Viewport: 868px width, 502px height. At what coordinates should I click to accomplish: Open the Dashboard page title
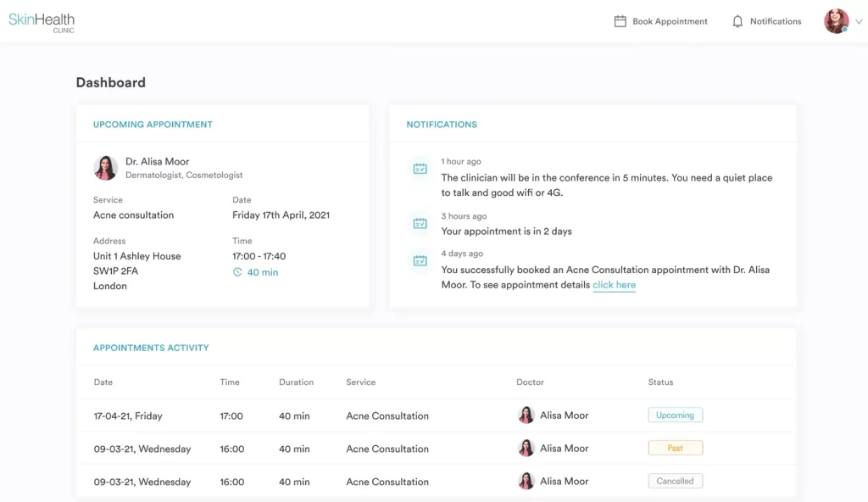111,82
